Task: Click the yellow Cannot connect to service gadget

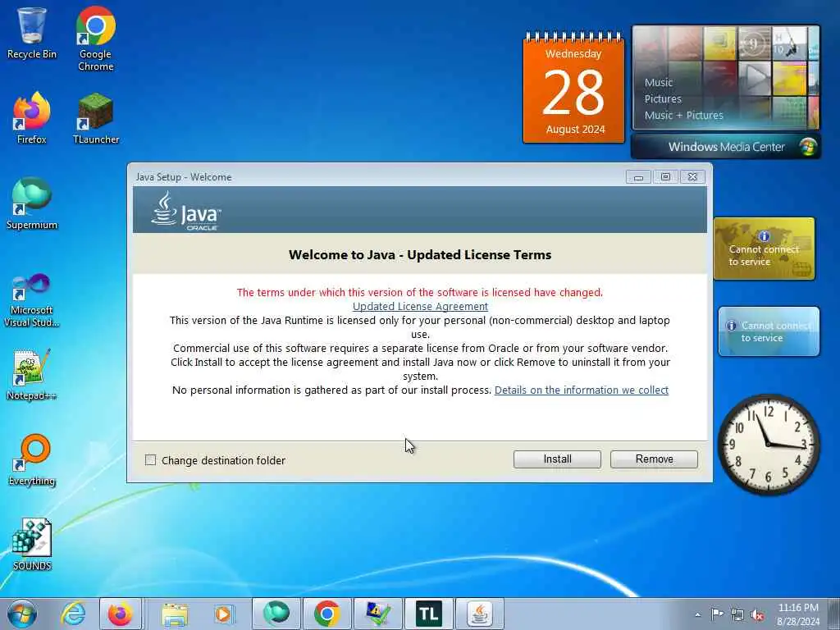Action: 764,249
